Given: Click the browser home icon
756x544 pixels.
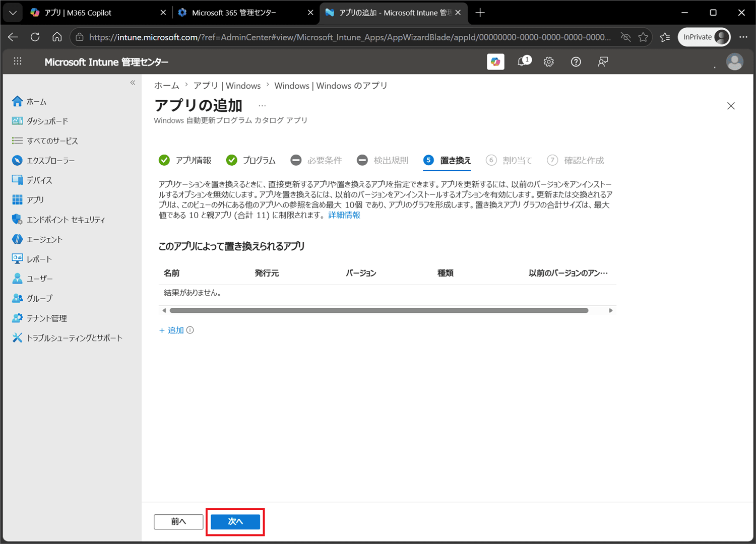Looking at the screenshot, I should click(x=57, y=37).
